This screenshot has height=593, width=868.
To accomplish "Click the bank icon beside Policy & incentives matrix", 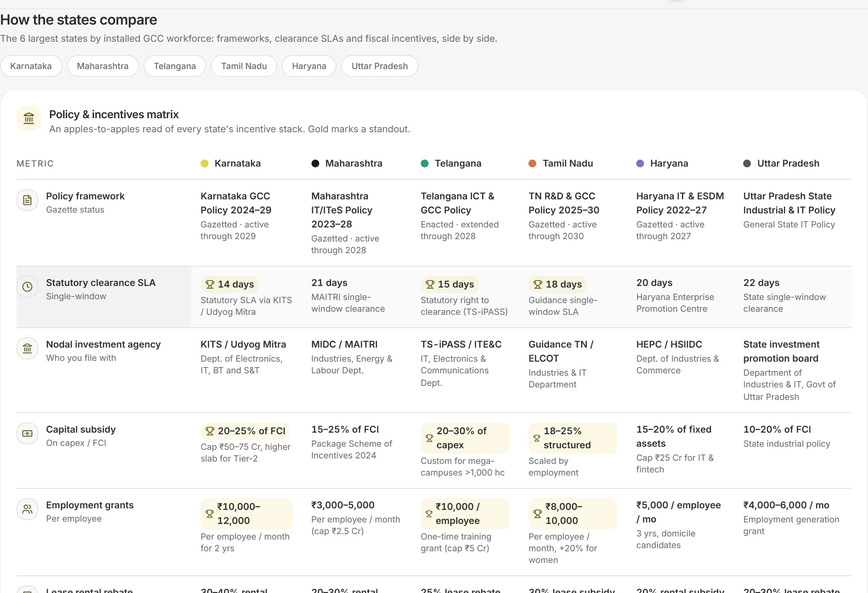I will [x=29, y=118].
